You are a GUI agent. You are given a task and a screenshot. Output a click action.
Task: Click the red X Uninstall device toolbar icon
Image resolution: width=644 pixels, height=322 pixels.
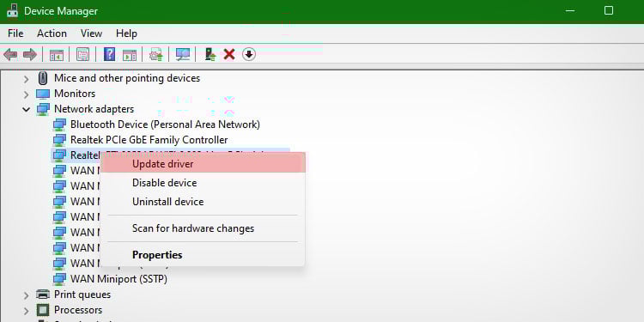pyautogui.click(x=229, y=54)
